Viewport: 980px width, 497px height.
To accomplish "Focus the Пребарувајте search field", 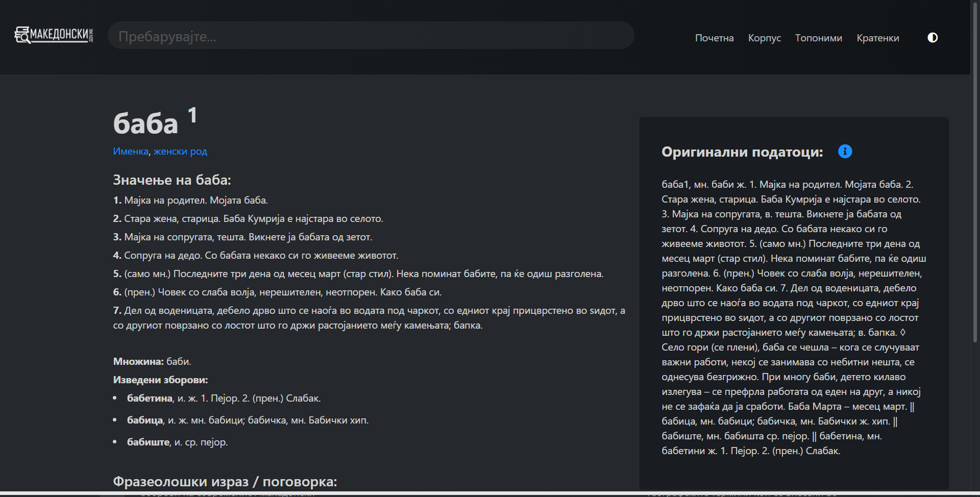I will coord(371,36).
